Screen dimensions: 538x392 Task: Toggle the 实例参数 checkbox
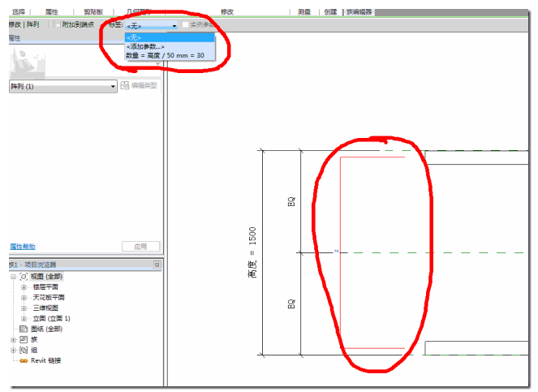(x=184, y=25)
